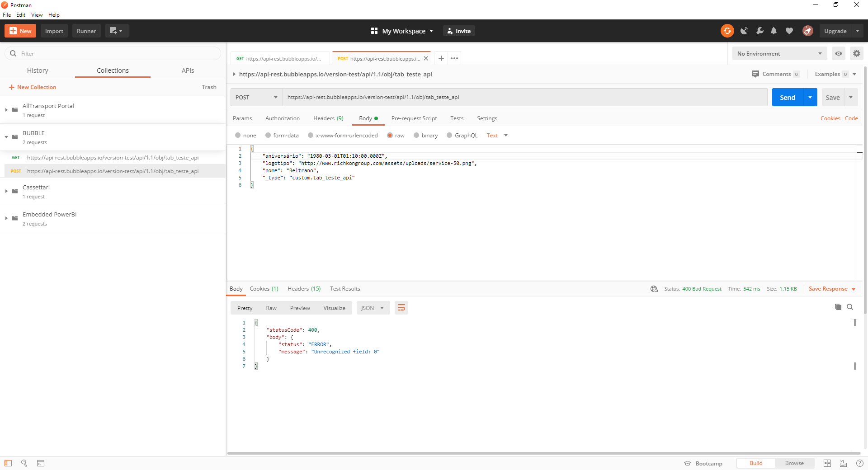Click the Invite button
Image resolution: width=868 pixels, height=470 pixels.
[x=459, y=31]
